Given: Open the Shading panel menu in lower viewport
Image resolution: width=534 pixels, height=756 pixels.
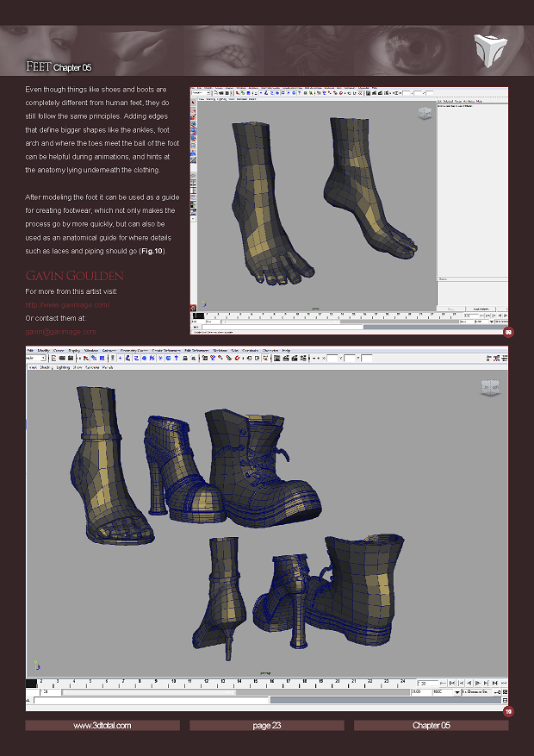Looking at the screenshot, I should pos(45,366).
